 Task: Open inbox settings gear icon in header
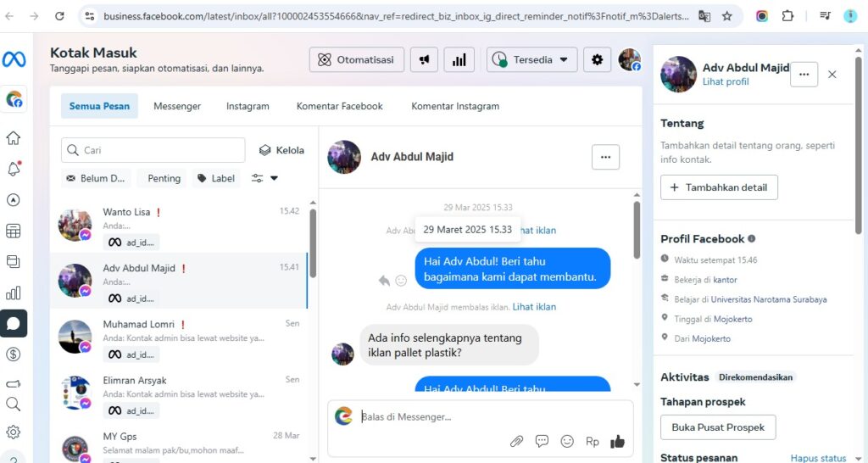(x=598, y=60)
